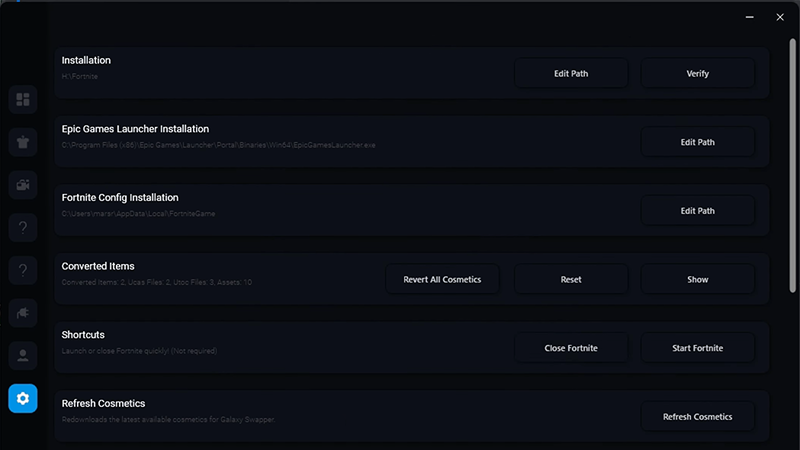Click the EpicGamesLauncher.exe path text

point(218,145)
